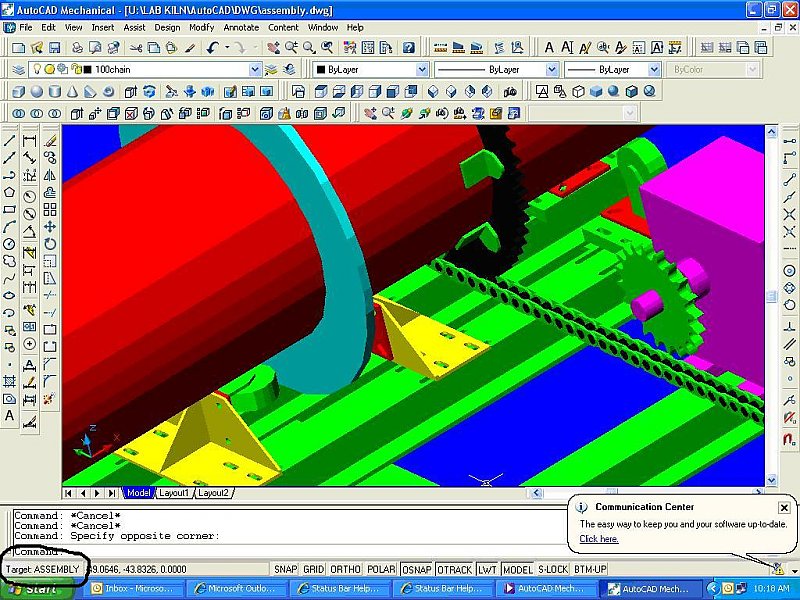Close the Communication Center balloon
This screenshot has height=600, width=800.
[784, 507]
